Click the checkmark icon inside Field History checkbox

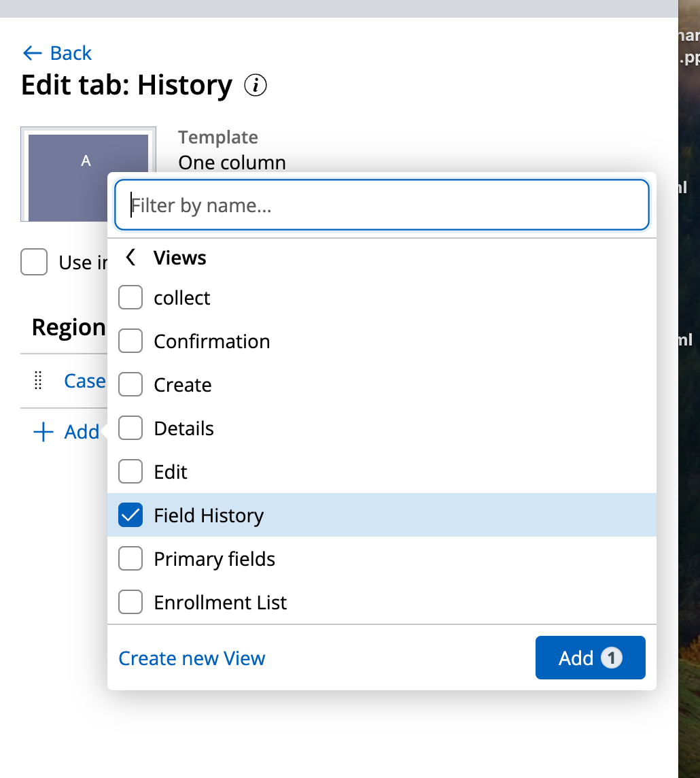pos(130,515)
